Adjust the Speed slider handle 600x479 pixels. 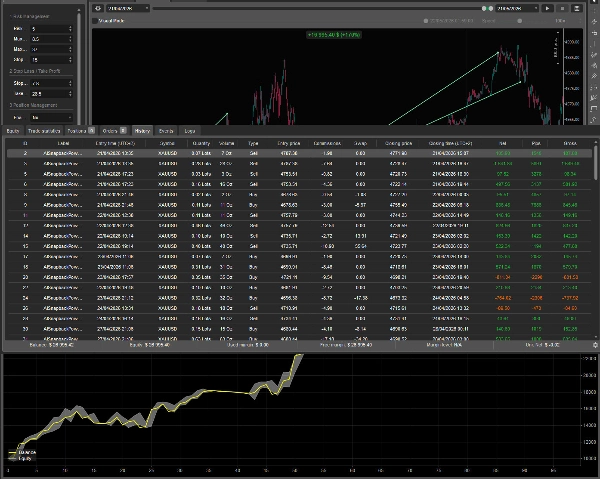(x=520, y=21)
